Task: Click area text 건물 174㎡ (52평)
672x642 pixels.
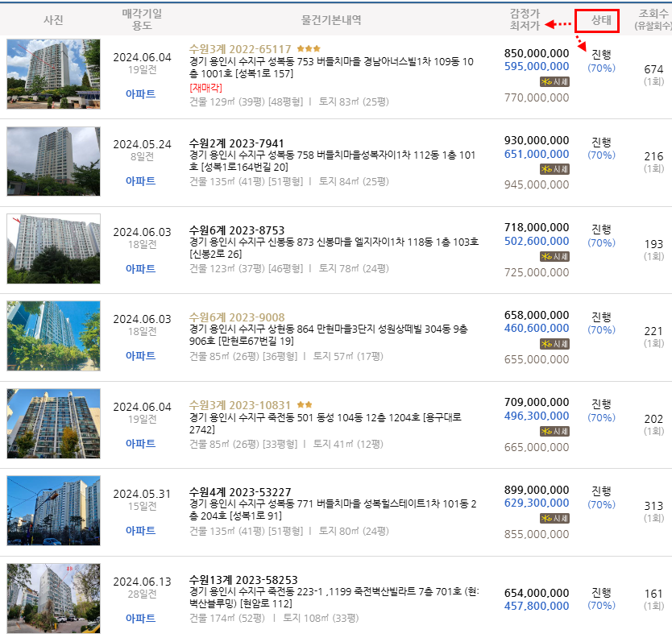Action: coord(226,618)
